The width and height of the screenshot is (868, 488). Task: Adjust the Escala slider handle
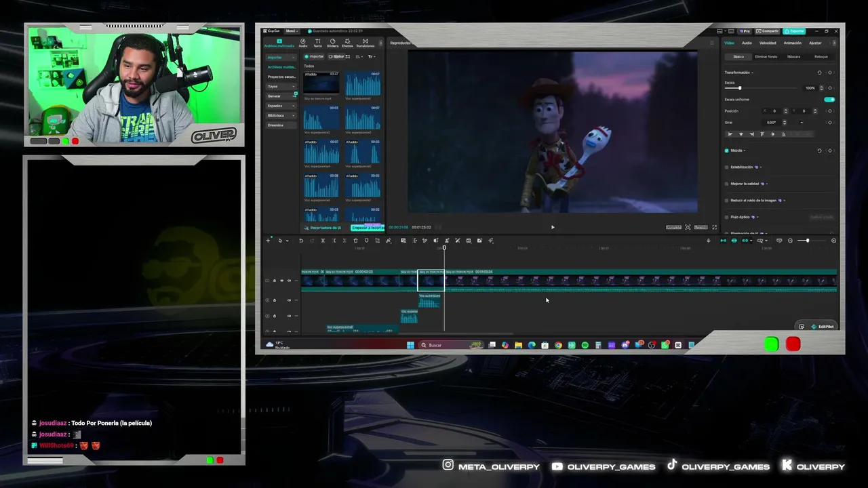739,88
